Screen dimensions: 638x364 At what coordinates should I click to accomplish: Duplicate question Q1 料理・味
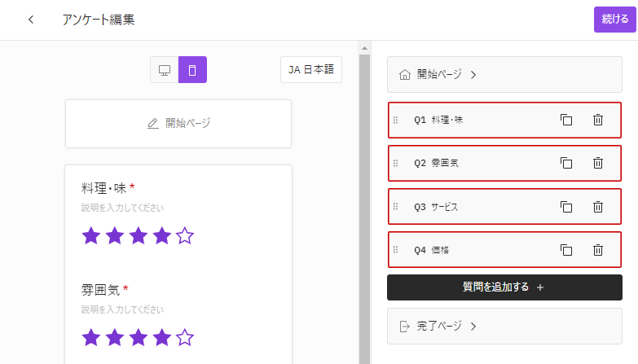tap(566, 120)
